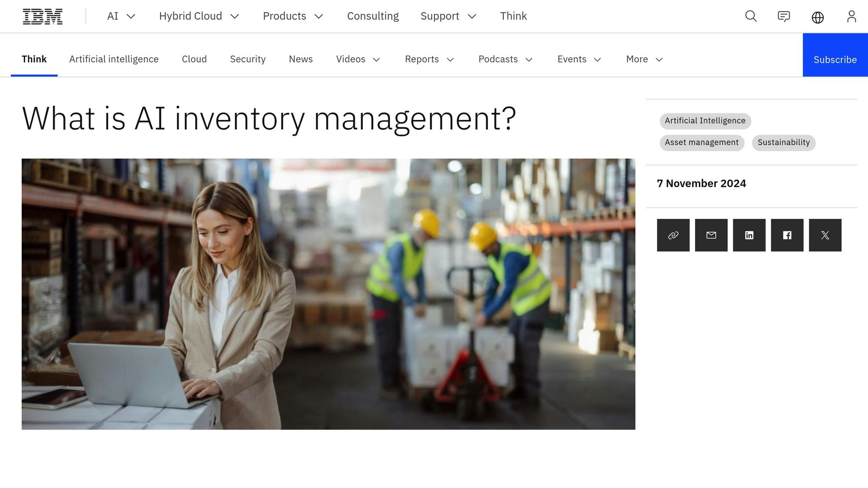Click the IBM logo

pyautogui.click(x=42, y=17)
